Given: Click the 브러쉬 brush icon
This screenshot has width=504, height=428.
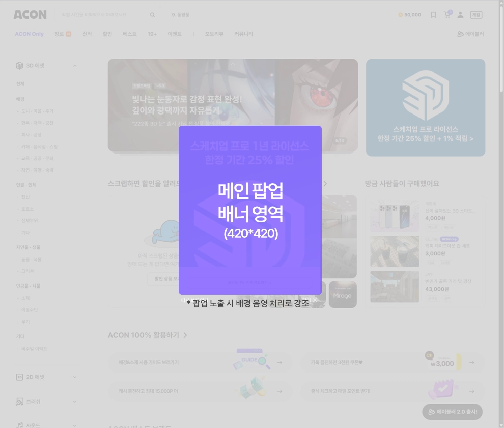Looking at the screenshot, I should click(x=20, y=402).
